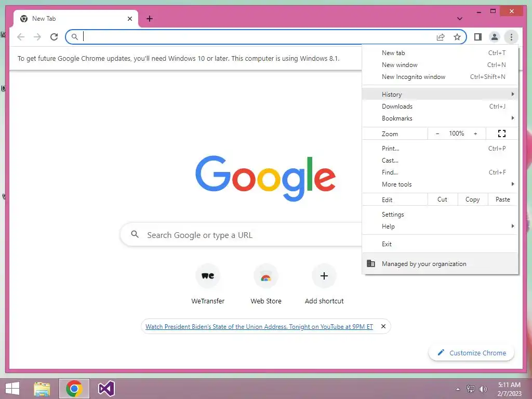Screen dimensions: 532x399
Task: Click the 100% zoom level value
Action: (x=456, y=134)
